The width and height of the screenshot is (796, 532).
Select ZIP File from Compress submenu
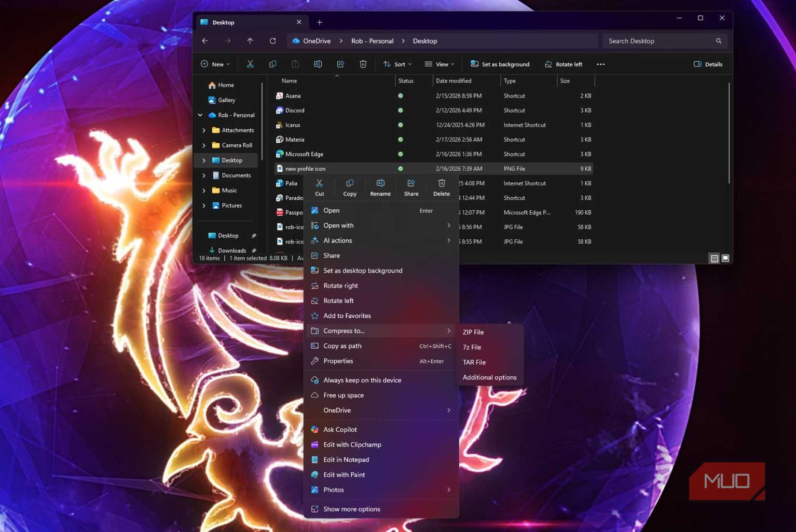pos(490,332)
